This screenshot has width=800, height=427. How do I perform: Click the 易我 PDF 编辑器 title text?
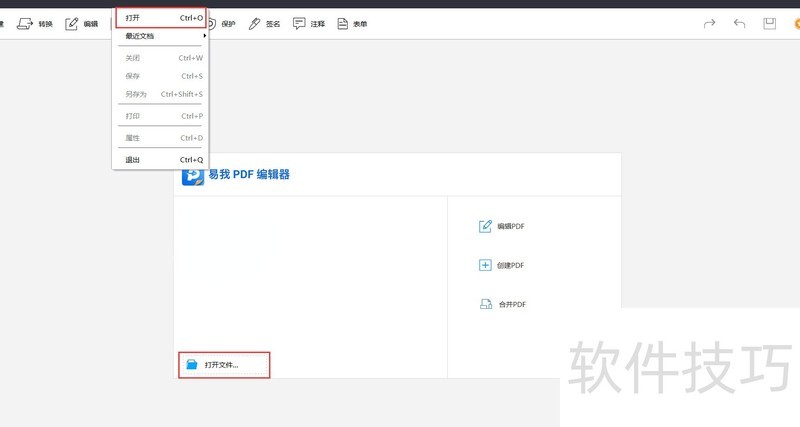(x=249, y=174)
